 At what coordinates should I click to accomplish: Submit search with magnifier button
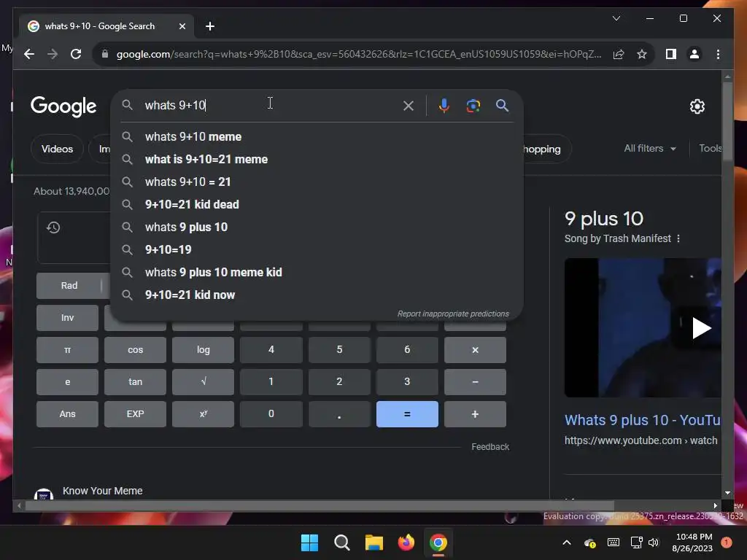[502, 106]
